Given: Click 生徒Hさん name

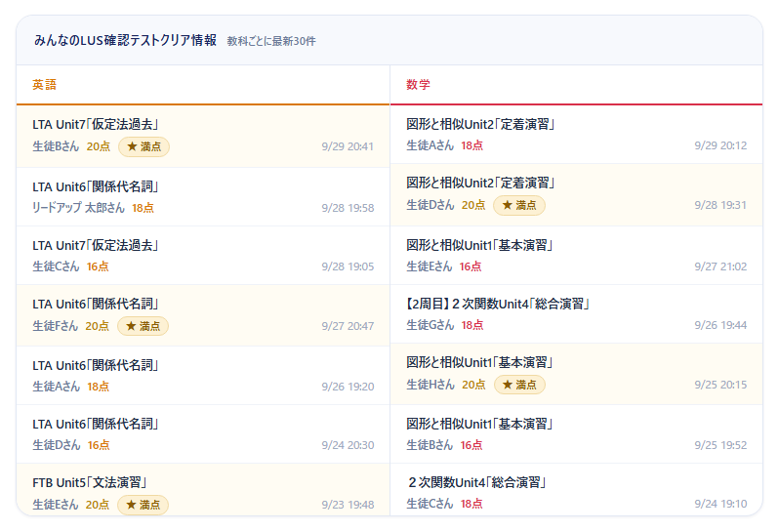Looking at the screenshot, I should (x=430, y=385).
